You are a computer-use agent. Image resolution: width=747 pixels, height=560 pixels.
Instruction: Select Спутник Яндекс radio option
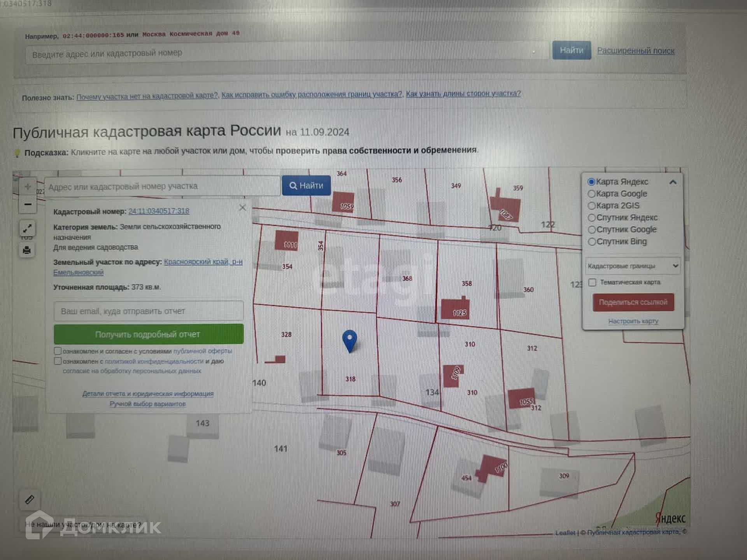coord(591,218)
